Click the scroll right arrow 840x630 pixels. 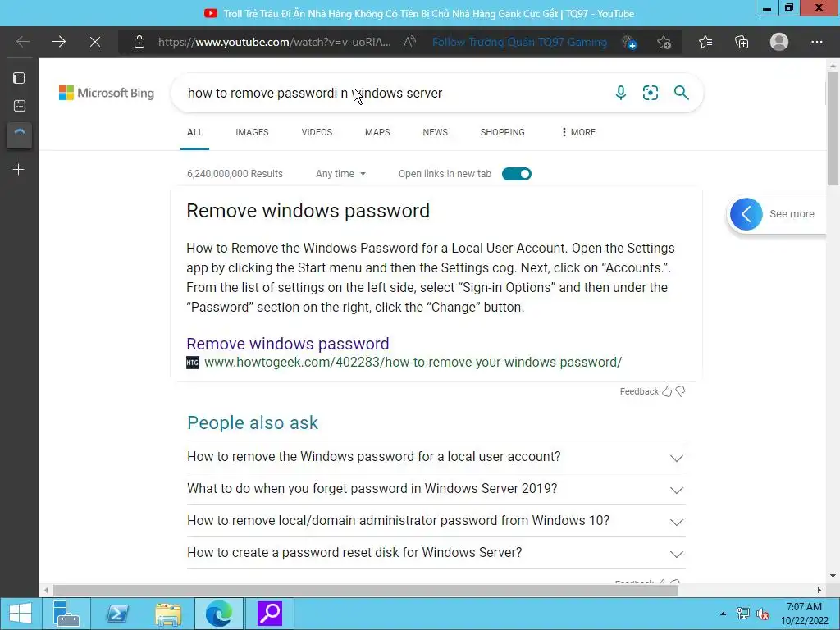tap(819, 591)
